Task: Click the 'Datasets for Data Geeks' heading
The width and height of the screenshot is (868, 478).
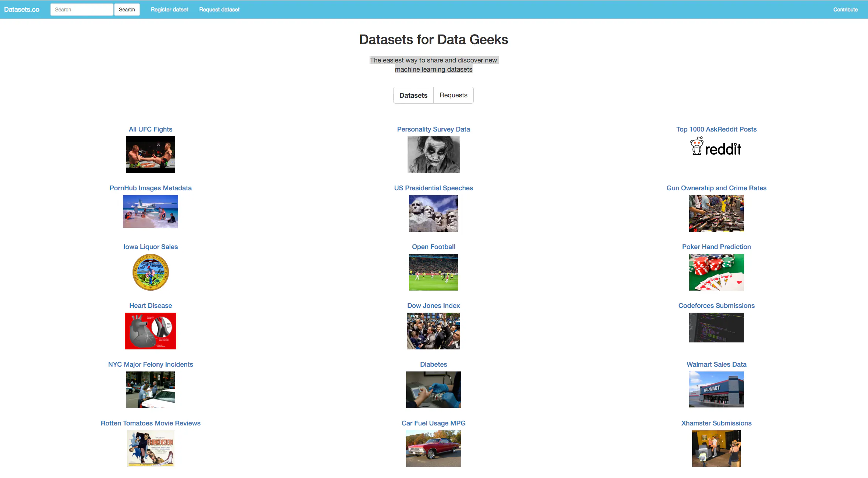Action: 434,40
